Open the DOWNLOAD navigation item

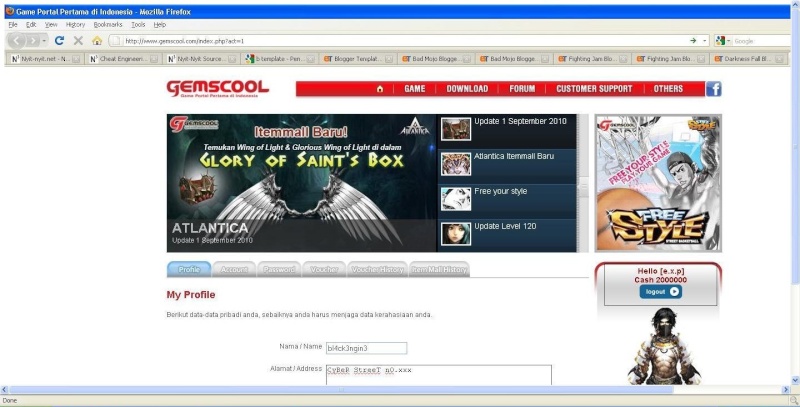(x=467, y=89)
